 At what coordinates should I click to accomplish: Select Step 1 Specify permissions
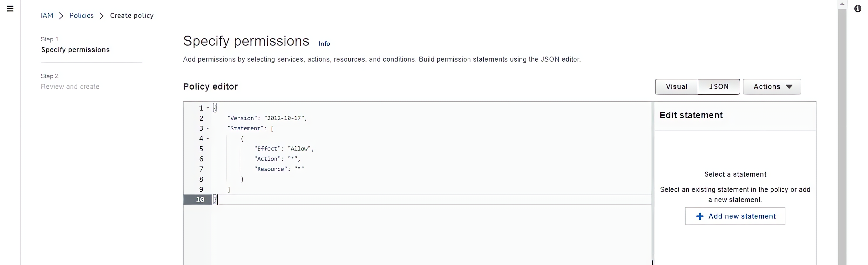click(75, 50)
